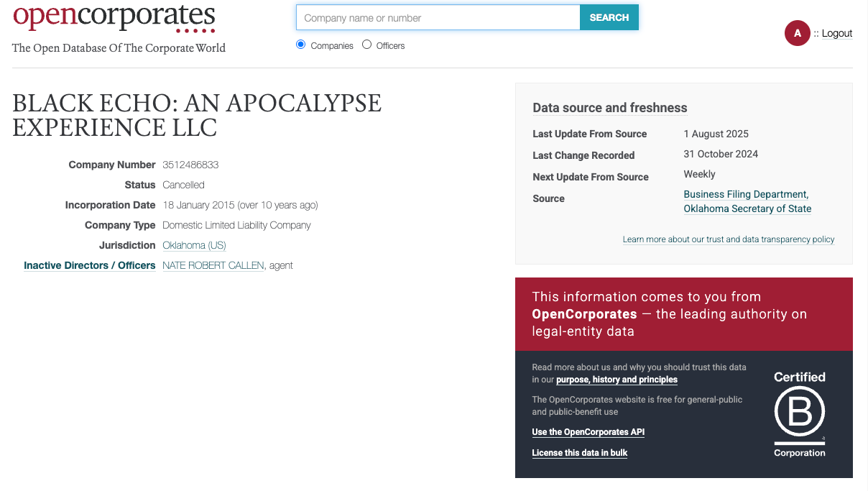Viewport: 868px width, 491px height.
Task: Click License this data in bulk
Action: click(x=579, y=453)
